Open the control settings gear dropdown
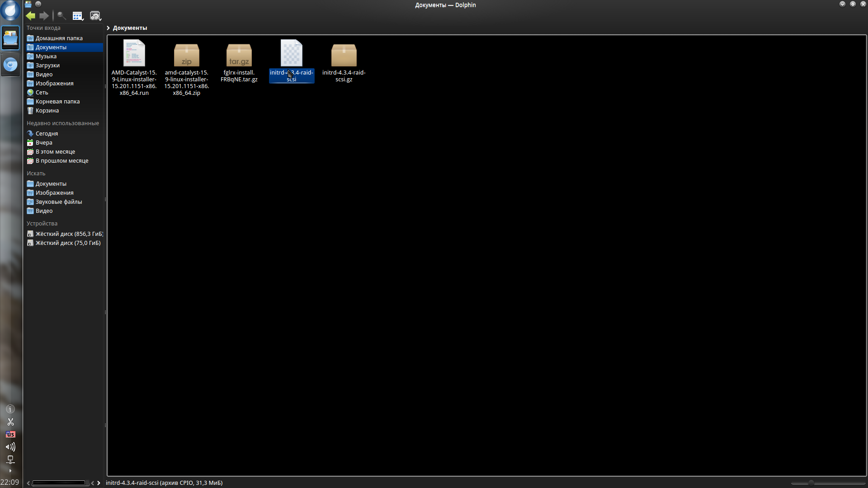 (x=95, y=16)
